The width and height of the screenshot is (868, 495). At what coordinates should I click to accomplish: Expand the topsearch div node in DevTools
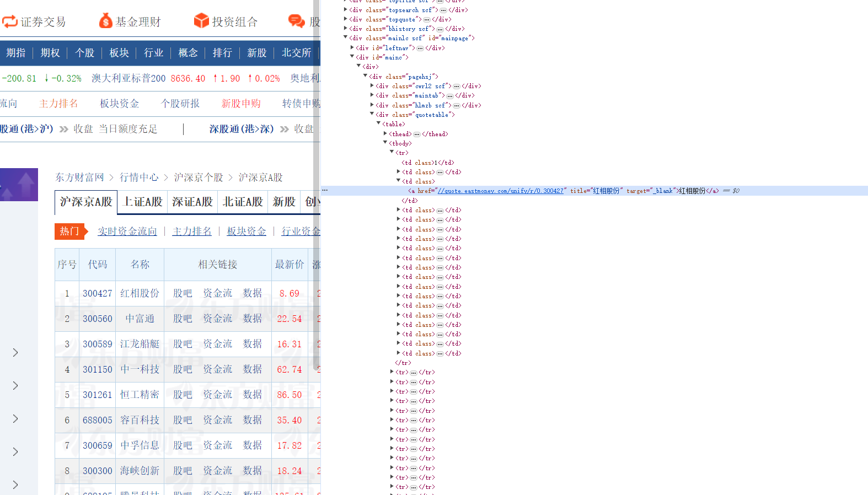pos(346,9)
